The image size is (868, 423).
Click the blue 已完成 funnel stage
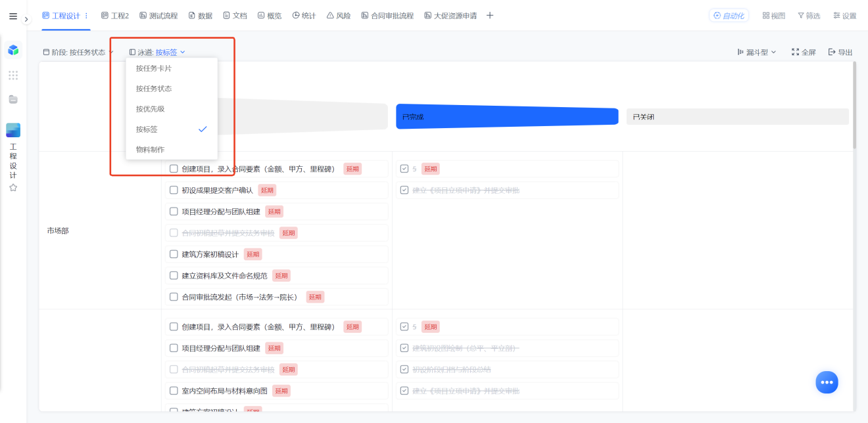(507, 116)
